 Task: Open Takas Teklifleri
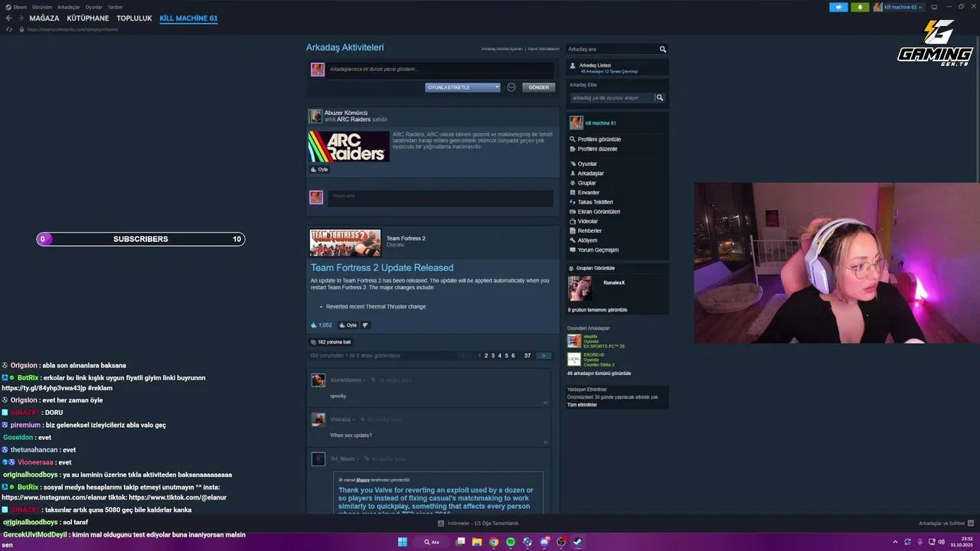[595, 202]
